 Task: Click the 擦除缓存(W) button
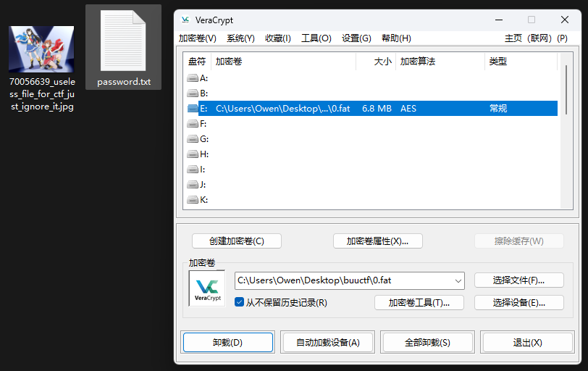(519, 241)
